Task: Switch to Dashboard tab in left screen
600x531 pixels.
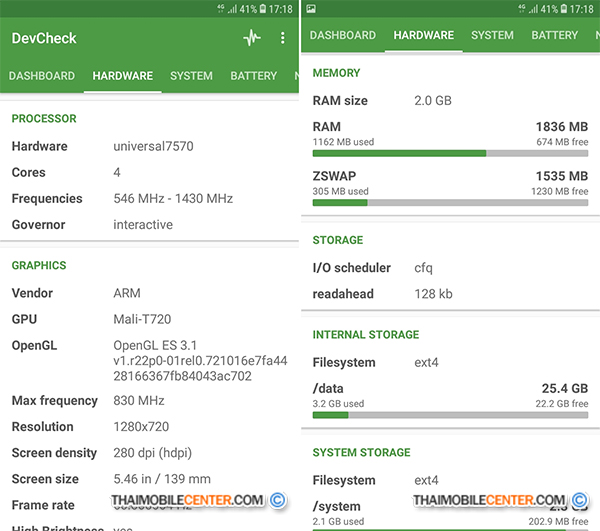Action: [42, 76]
